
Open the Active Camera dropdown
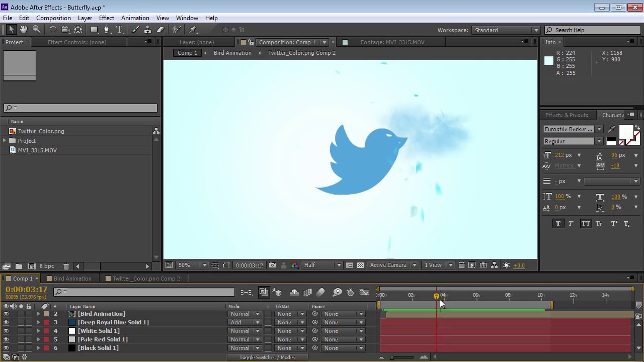coord(393,265)
